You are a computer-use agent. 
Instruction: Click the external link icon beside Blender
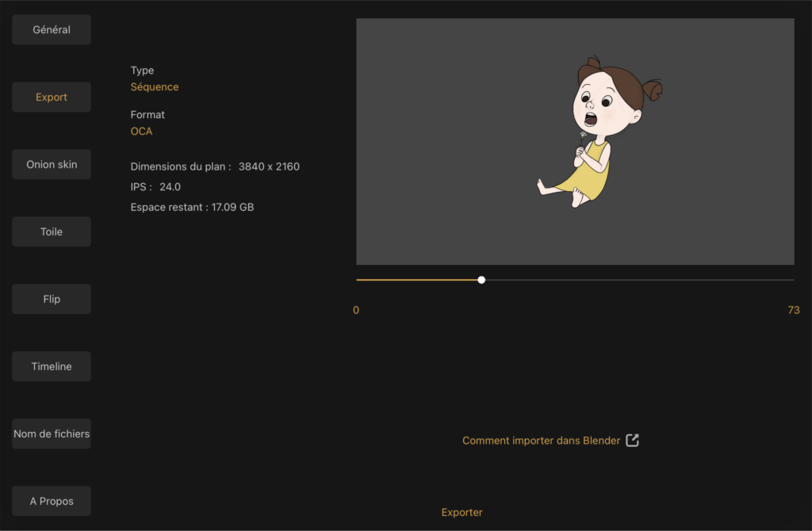[632, 441]
